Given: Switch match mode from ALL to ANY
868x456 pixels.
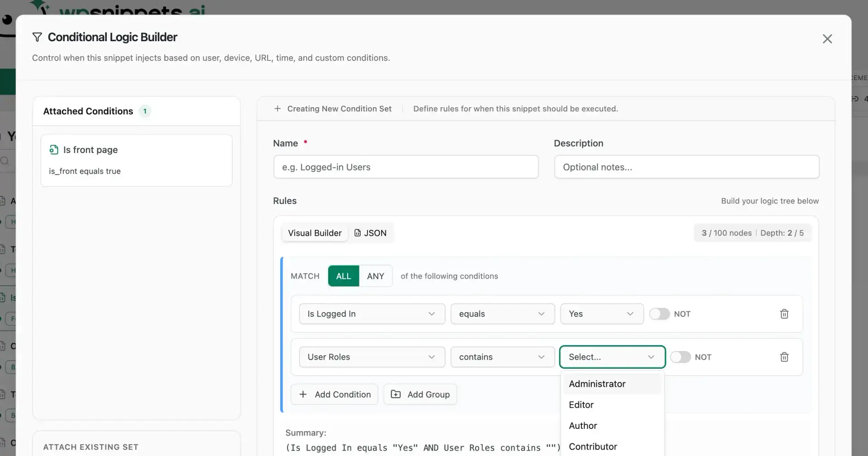Looking at the screenshot, I should coord(376,276).
